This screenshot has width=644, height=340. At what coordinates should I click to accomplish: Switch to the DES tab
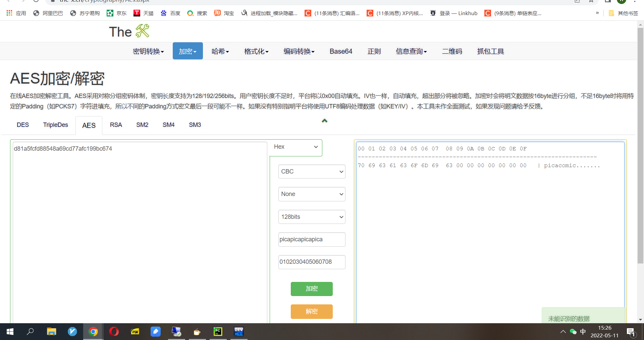click(23, 125)
